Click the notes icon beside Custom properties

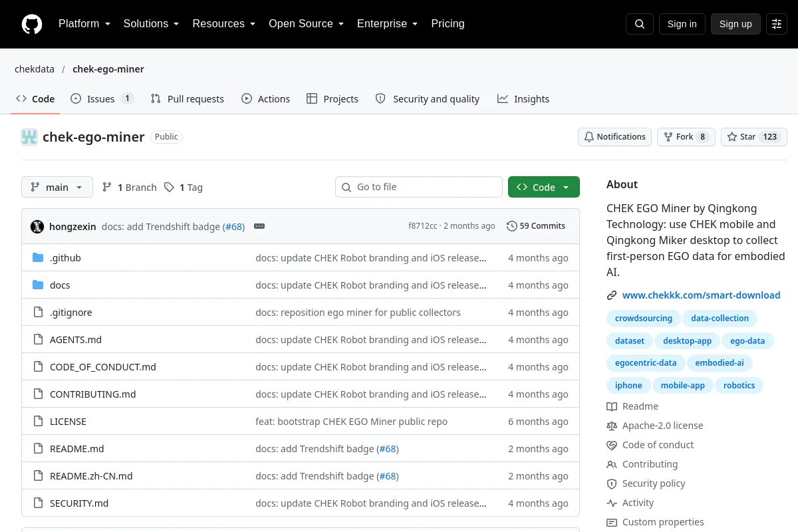tap(612, 522)
